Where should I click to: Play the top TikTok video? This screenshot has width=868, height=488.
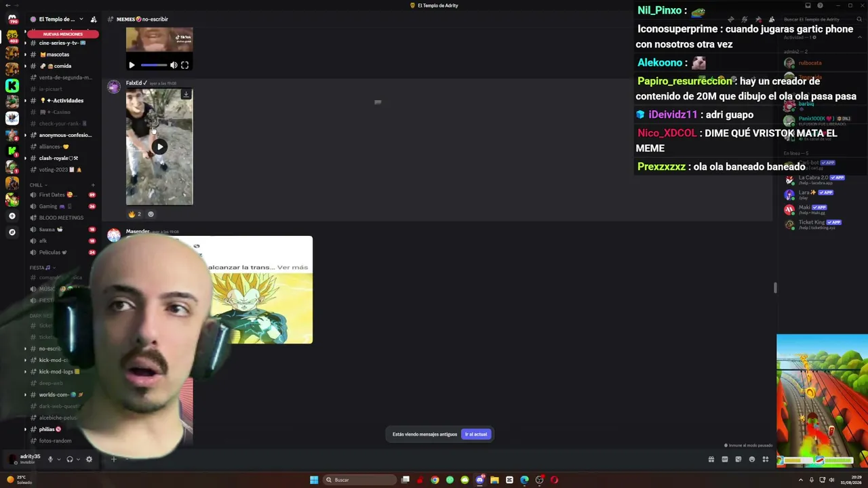tap(132, 65)
